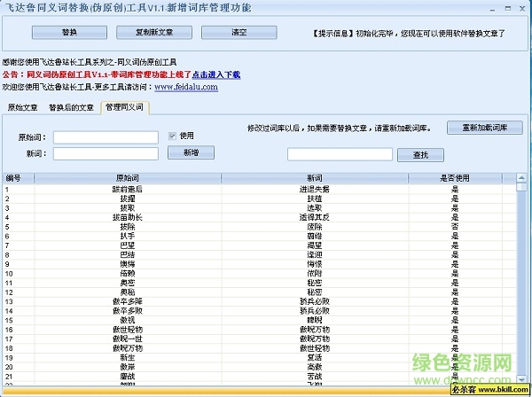Select the 傲视 cell in row 15
The image size is (532, 397).
tap(128, 320)
